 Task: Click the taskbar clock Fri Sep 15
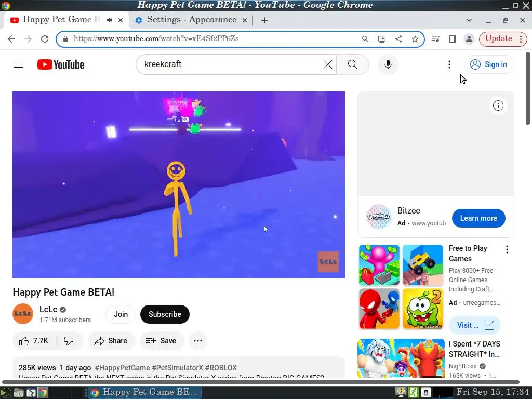pos(493,392)
